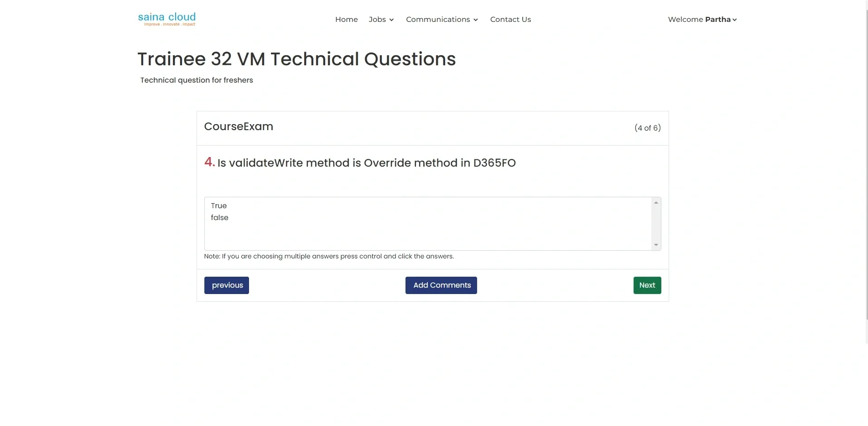Click the (4 of 6) progress indicator

pos(647,128)
